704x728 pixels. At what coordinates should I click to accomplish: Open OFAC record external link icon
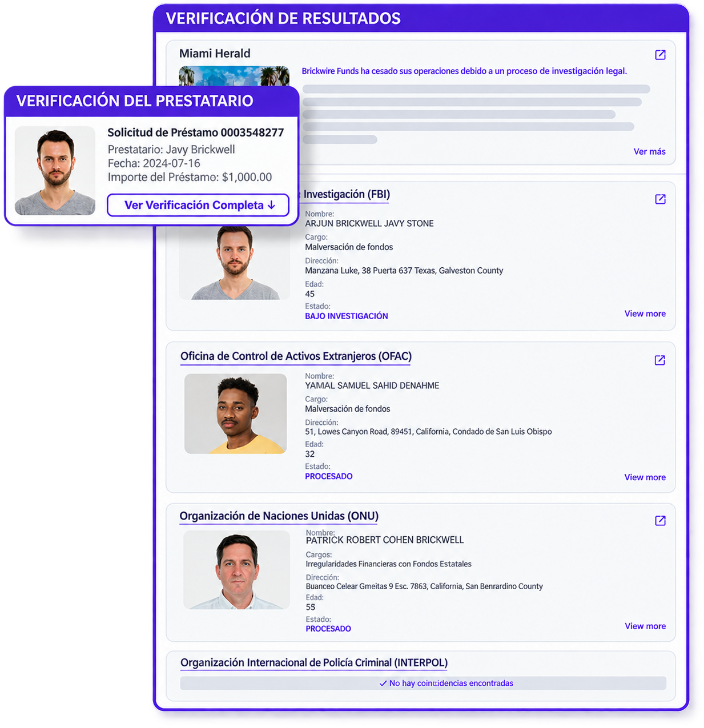coord(659,360)
